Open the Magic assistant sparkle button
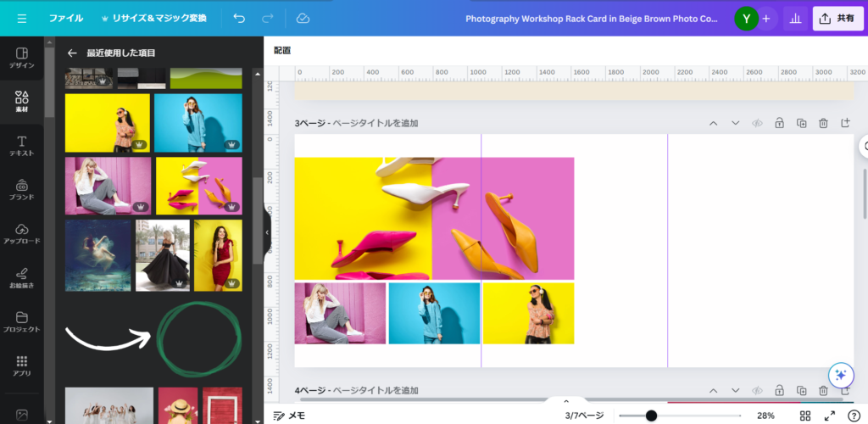The height and width of the screenshot is (424, 868). pyautogui.click(x=840, y=375)
